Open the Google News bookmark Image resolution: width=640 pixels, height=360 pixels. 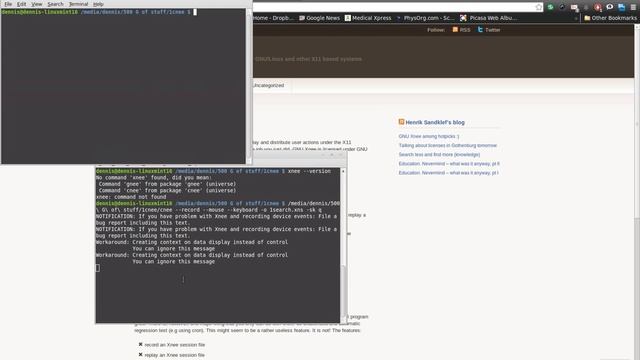(319, 18)
